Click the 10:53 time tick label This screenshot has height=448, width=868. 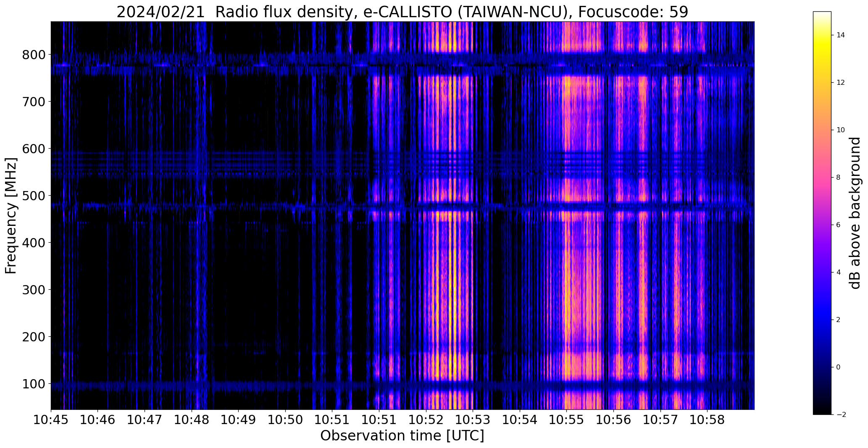[473, 420]
